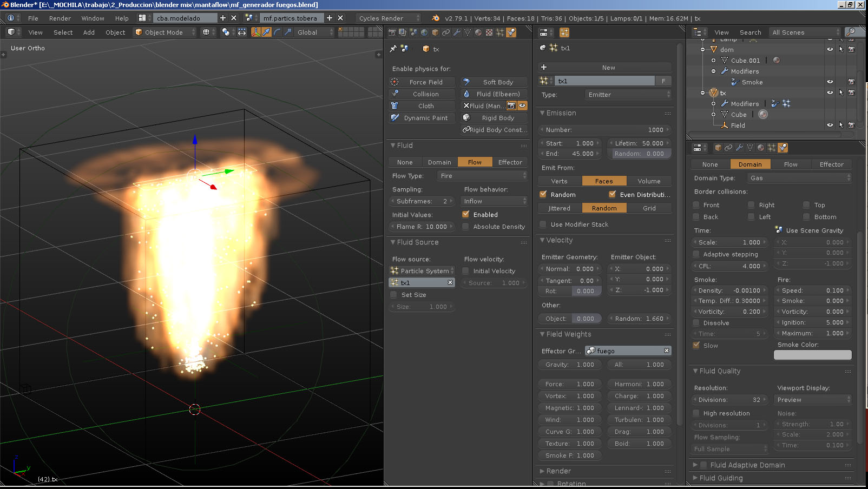Select translate manipulator arrow in viewport header

pyautogui.click(x=266, y=32)
